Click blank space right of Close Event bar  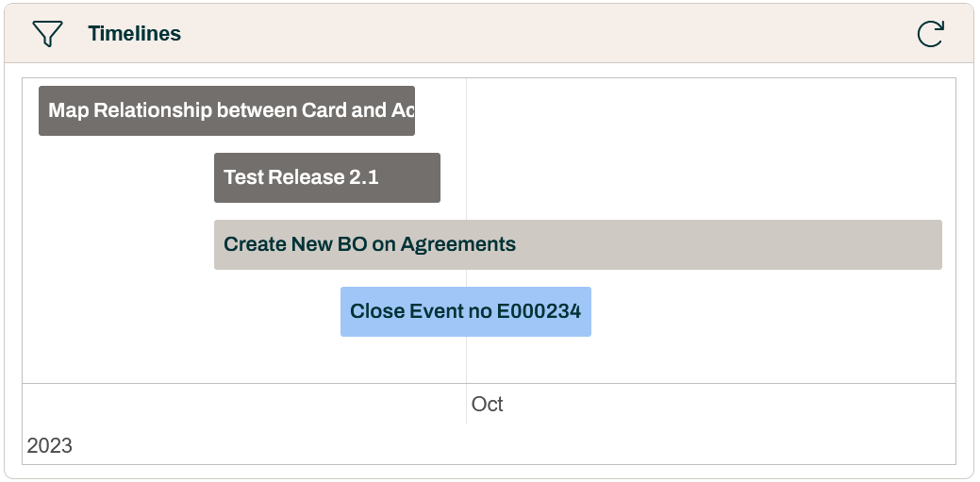click(769, 311)
